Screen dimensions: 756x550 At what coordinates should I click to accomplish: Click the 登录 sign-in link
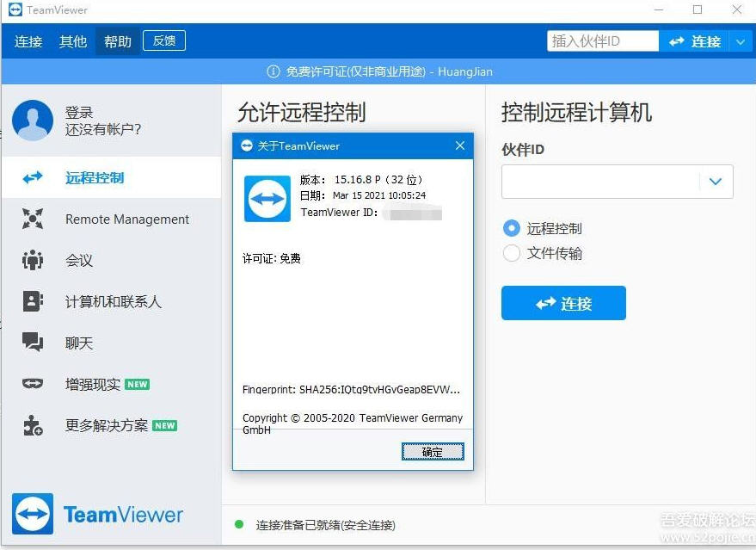79,113
